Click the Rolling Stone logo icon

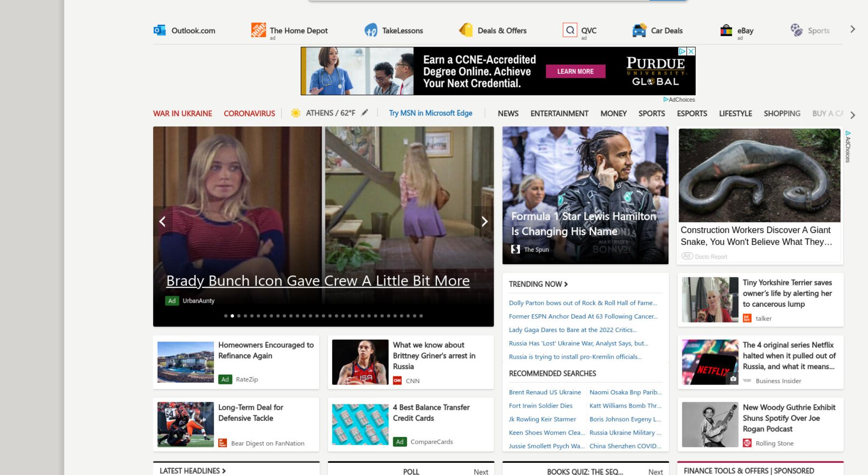tap(747, 443)
